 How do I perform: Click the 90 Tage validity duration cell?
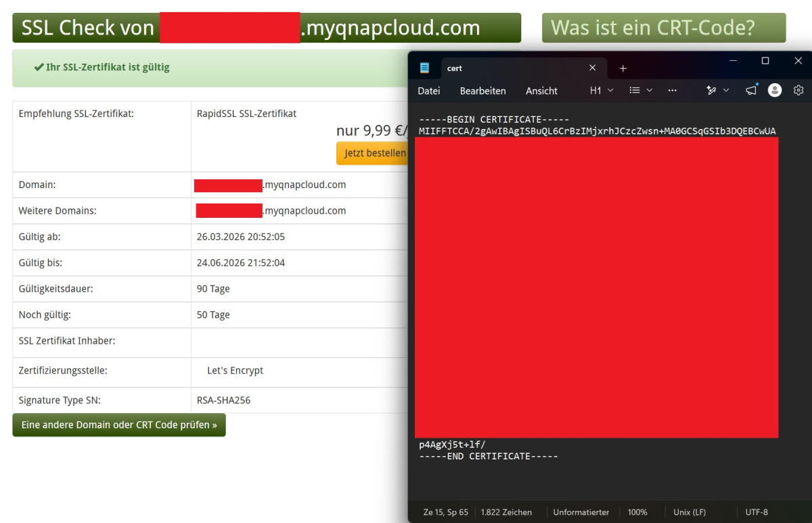click(213, 289)
